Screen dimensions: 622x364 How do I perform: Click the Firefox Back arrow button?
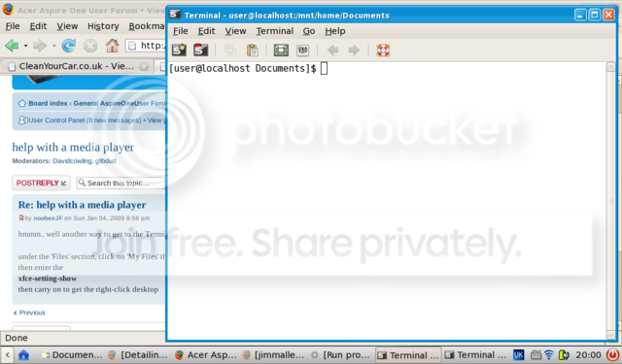(x=12, y=46)
